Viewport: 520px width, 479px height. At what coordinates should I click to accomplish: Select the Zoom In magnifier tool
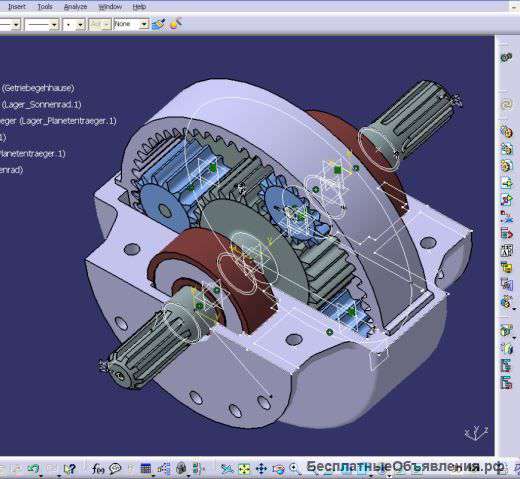[x=294, y=468]
